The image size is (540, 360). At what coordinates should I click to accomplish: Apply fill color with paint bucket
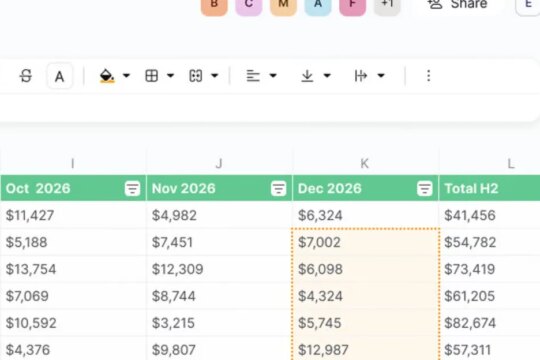[x=107, y=76]
